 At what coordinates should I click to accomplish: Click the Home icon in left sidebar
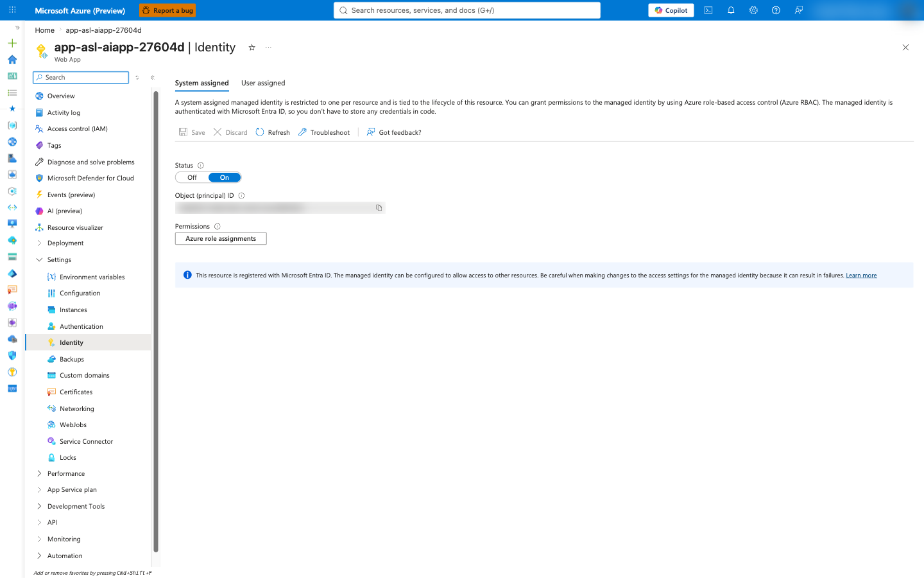pos(12,60)
